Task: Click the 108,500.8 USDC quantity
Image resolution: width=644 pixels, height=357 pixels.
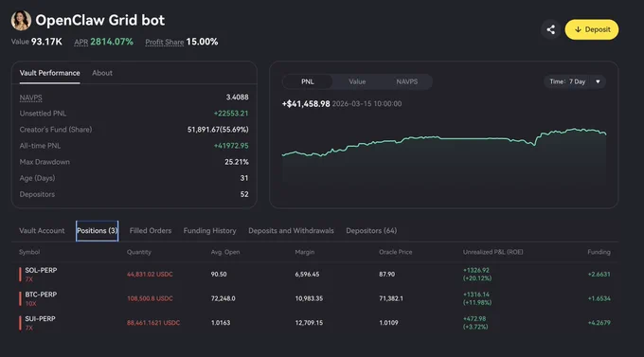Action: [x=150, y=298]
